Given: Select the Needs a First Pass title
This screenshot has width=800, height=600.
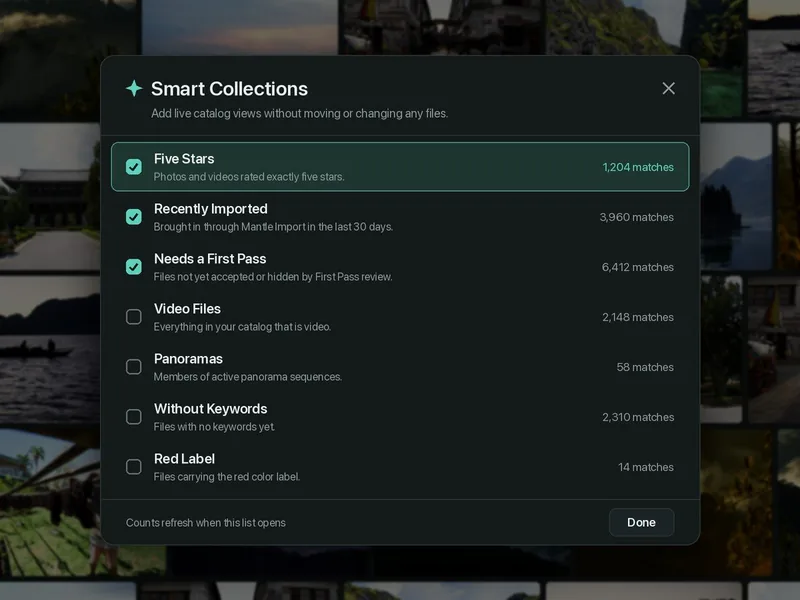Looking at the screenshot, I should click(x=210, y=259).
